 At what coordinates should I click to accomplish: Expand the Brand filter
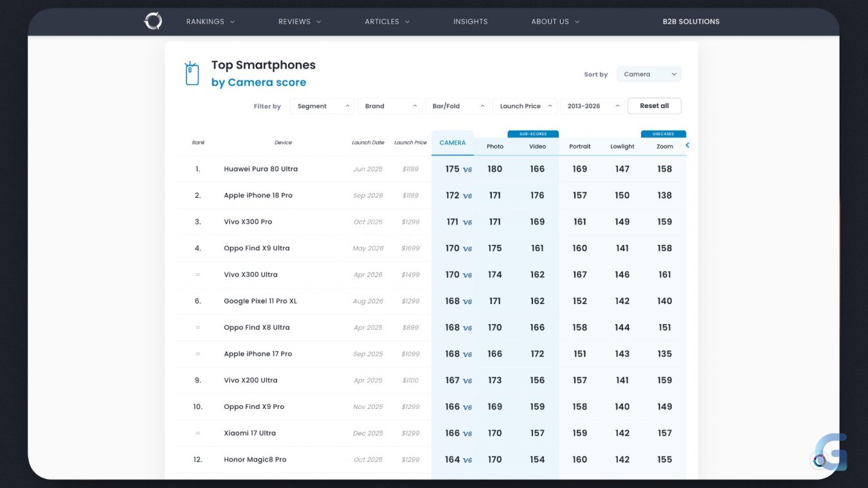390,106
